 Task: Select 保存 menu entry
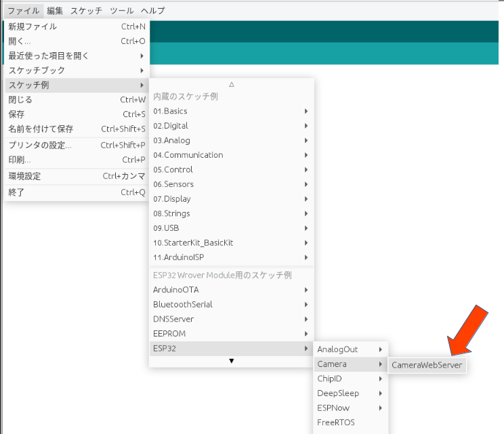point(77,114)
